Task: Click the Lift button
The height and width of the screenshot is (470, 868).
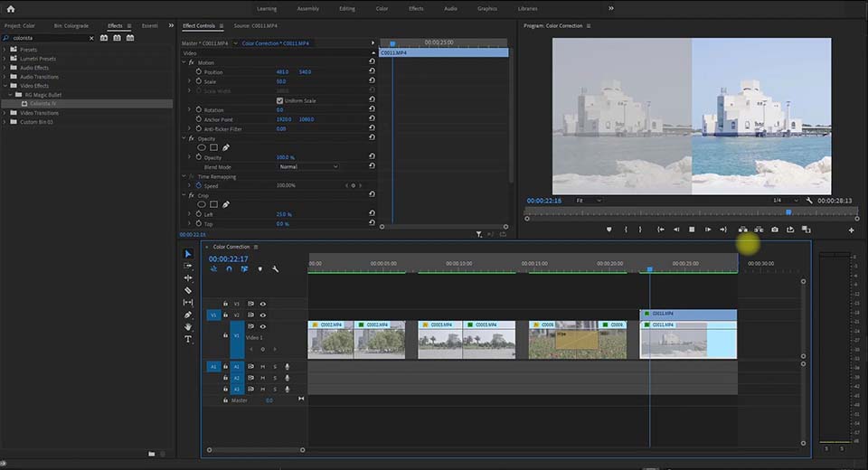Action: tap(743, 230)
